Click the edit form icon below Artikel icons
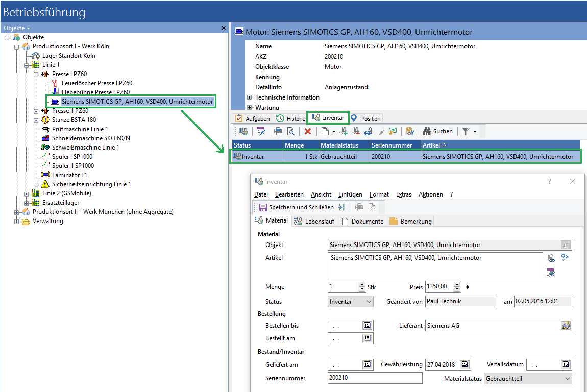 [550, 273]
